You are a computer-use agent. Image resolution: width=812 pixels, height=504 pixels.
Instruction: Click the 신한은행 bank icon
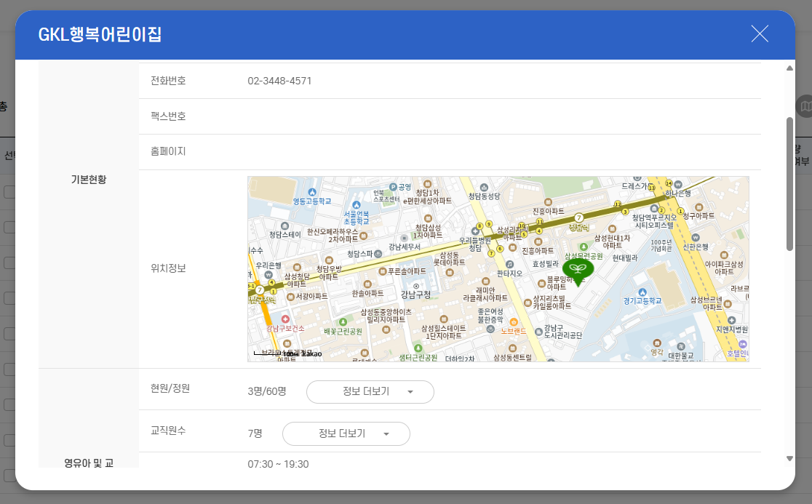coord(696,238)
